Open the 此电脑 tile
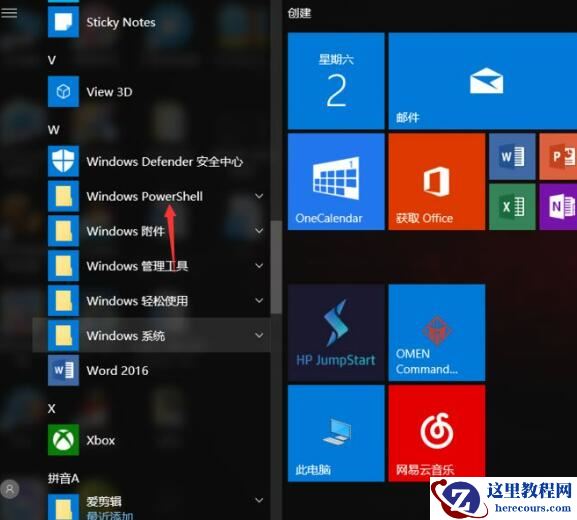 (x=336, y=433)
